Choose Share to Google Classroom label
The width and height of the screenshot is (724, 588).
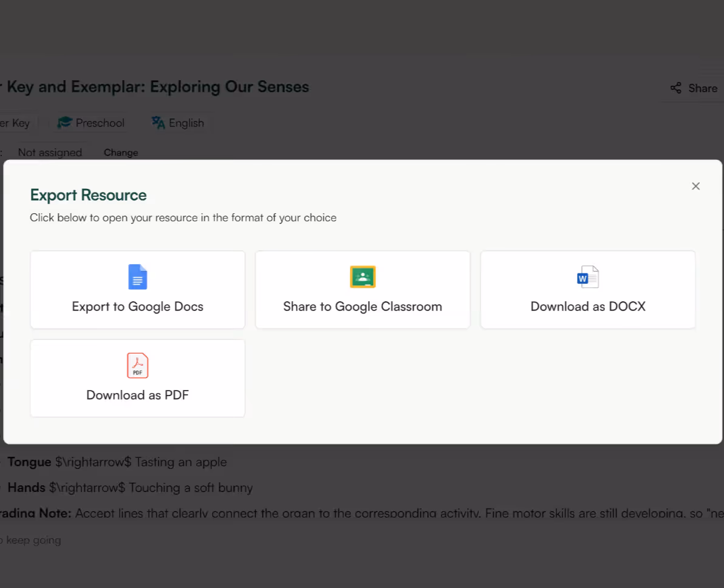(363, 307)
